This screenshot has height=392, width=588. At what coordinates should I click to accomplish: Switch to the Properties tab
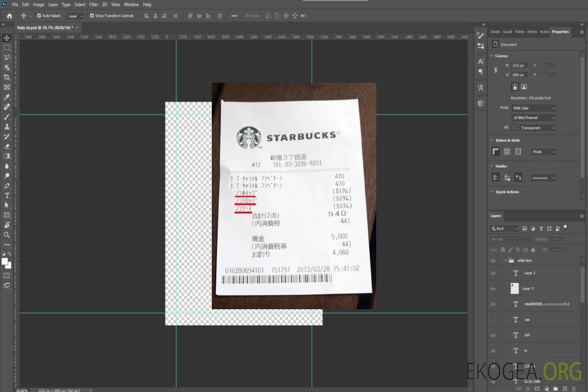[560, 32]
